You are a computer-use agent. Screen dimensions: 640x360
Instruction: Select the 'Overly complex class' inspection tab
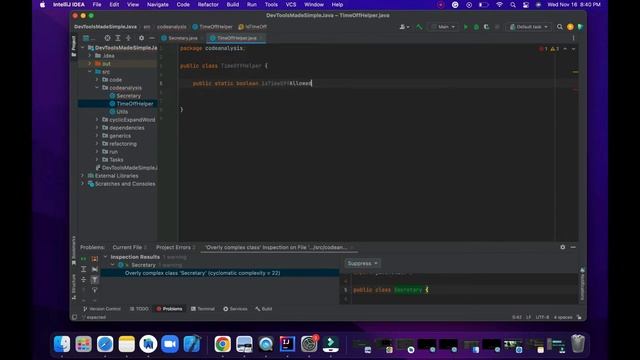(x=276, y=247)
